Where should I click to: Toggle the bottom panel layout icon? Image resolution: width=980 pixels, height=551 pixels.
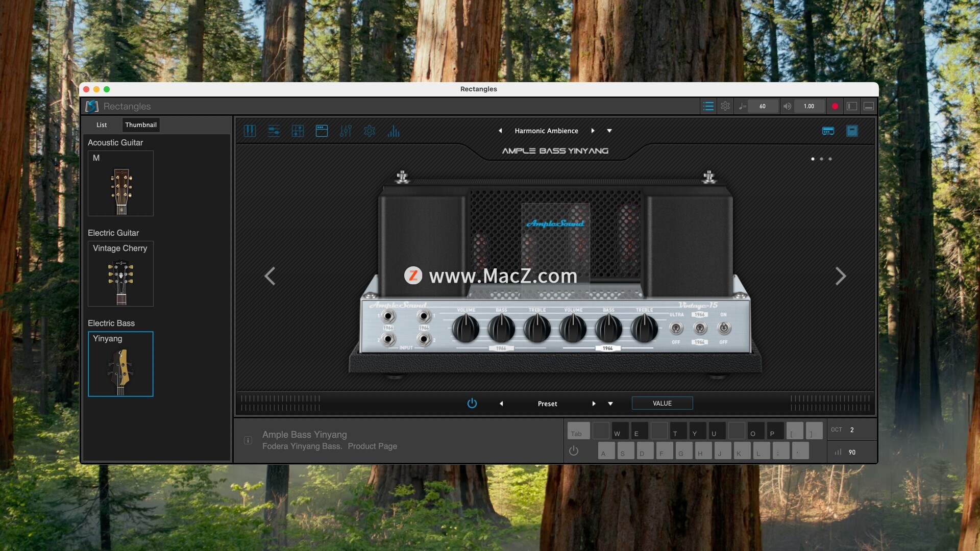869,106
